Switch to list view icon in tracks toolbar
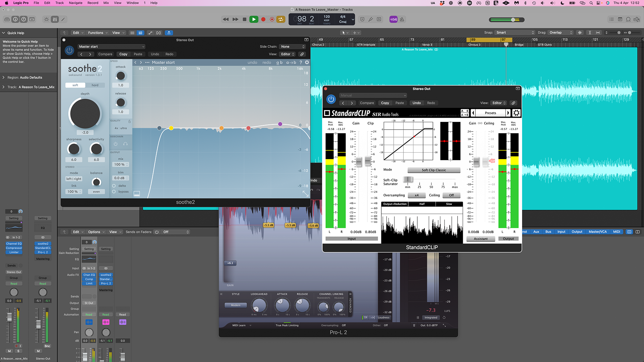Image resolution: width=644 pixels, height=362 pixels. tap(140, 33)
